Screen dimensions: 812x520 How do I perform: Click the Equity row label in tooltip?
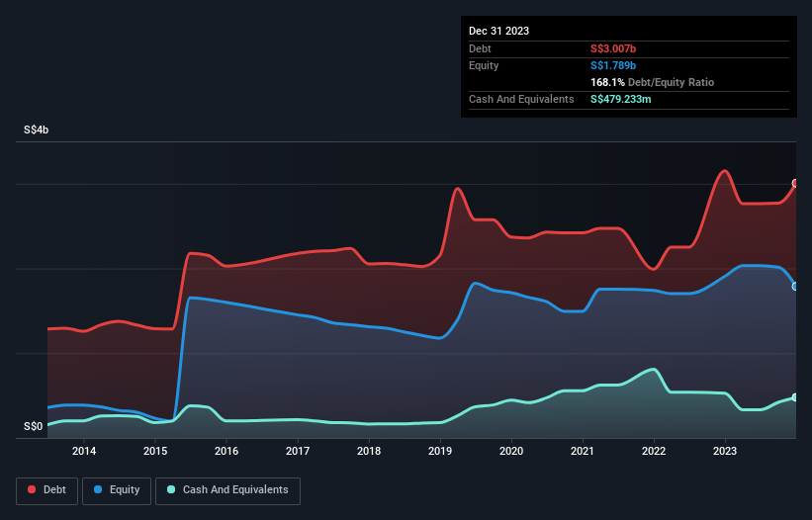pyautogui.click(x=484, y=65)
